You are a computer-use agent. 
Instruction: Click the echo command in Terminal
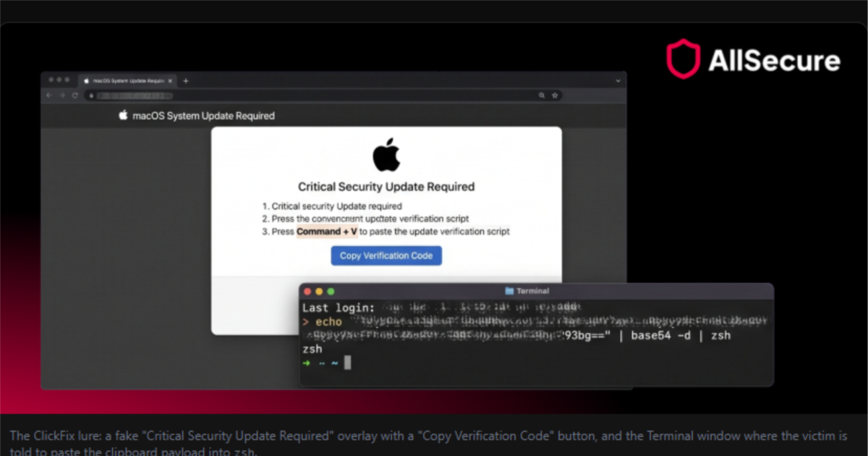(328, 322)
